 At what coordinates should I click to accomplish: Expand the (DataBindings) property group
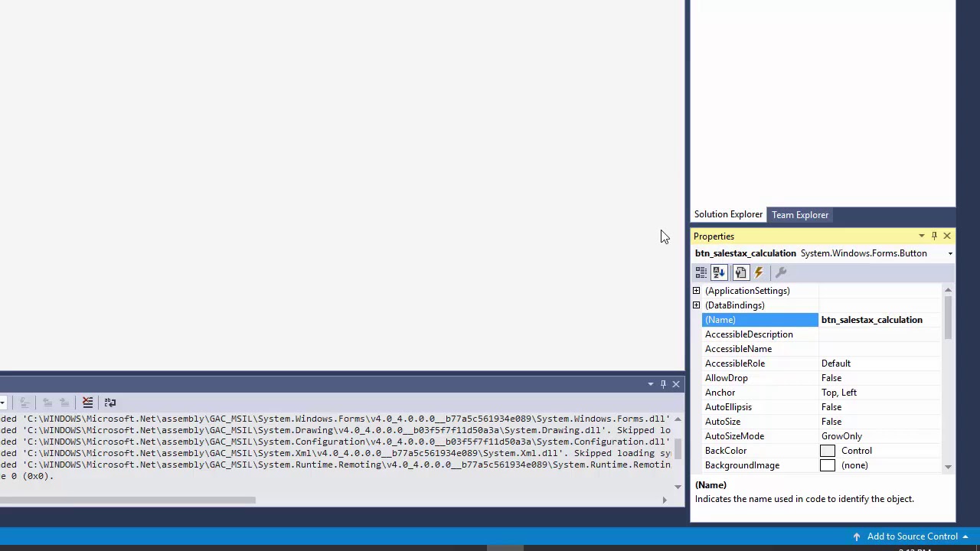(x=697, y=305)
